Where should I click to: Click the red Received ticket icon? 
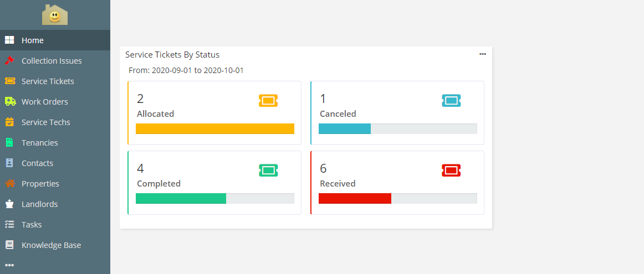point(451,170)
